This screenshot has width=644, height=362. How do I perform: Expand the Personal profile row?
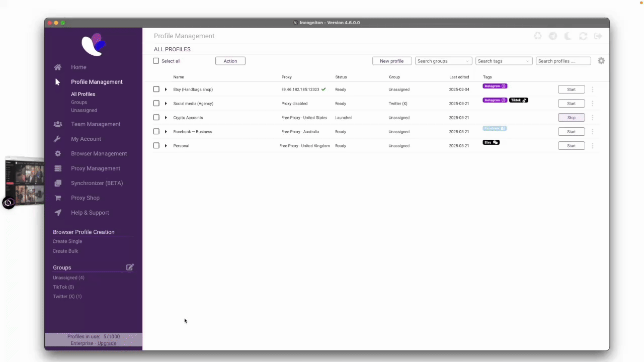click(166, 146)
